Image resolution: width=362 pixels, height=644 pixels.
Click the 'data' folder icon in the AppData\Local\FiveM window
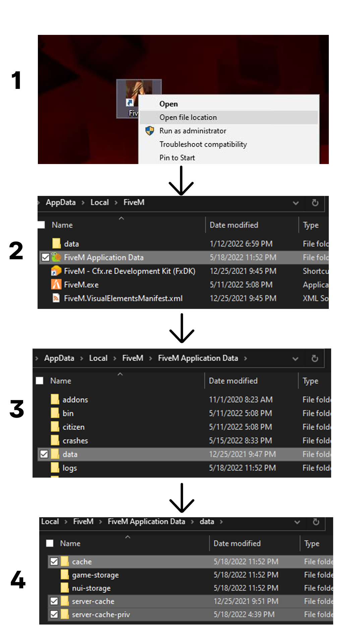click(56, 244)
